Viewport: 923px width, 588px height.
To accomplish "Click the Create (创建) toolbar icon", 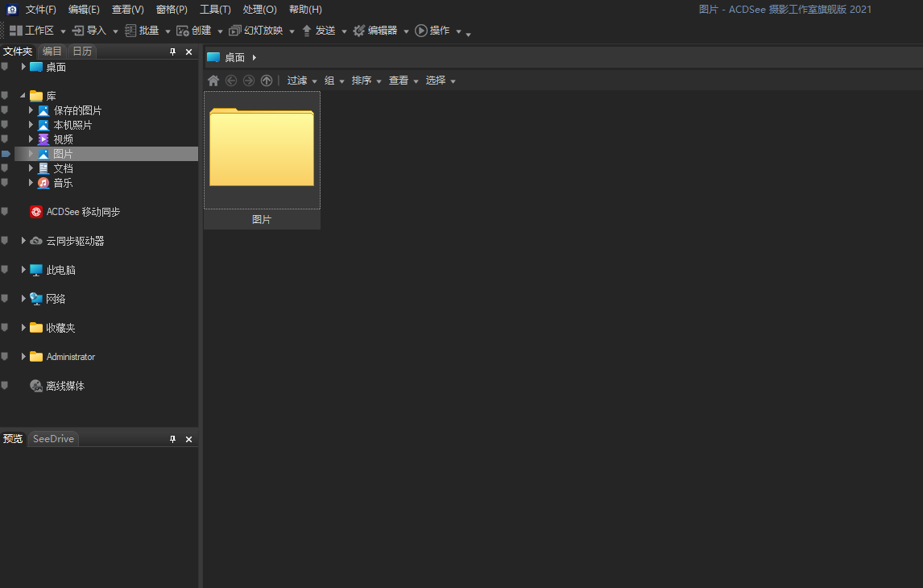I will point(183,31).
